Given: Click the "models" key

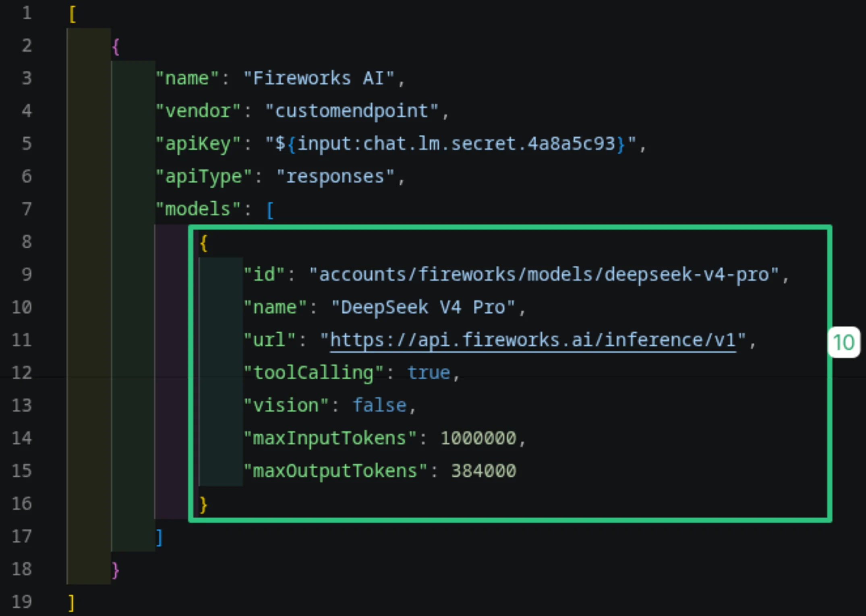Looking at the screenshot, I should pyautogui.click(x=198, y=209).
